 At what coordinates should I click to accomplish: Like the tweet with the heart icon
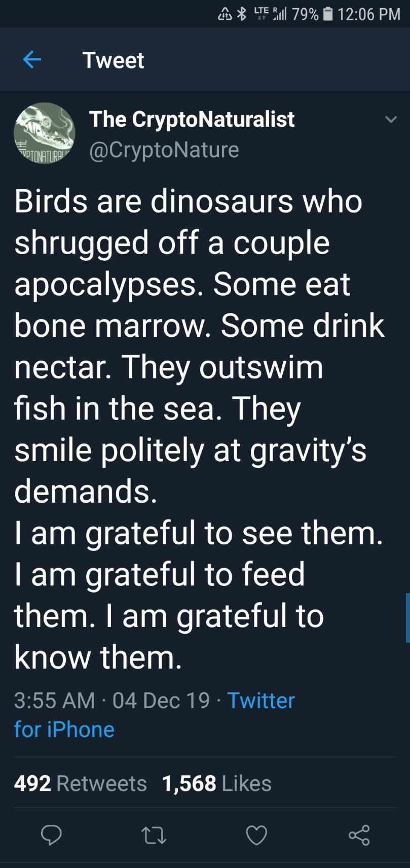(x=256, y=836)
